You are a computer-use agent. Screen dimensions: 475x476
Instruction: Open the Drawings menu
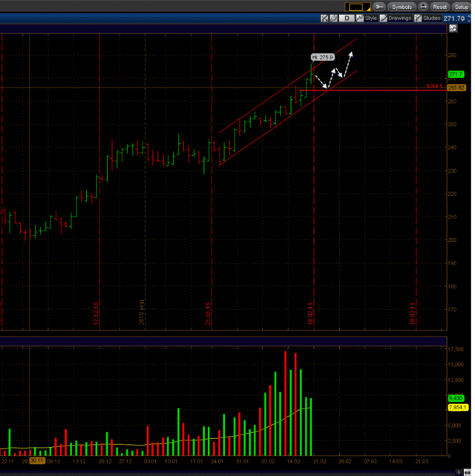tap(399, 18)
